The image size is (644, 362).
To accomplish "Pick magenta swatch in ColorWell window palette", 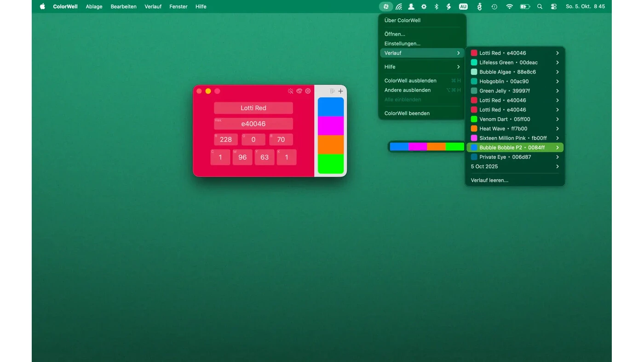I will point(331,126).
